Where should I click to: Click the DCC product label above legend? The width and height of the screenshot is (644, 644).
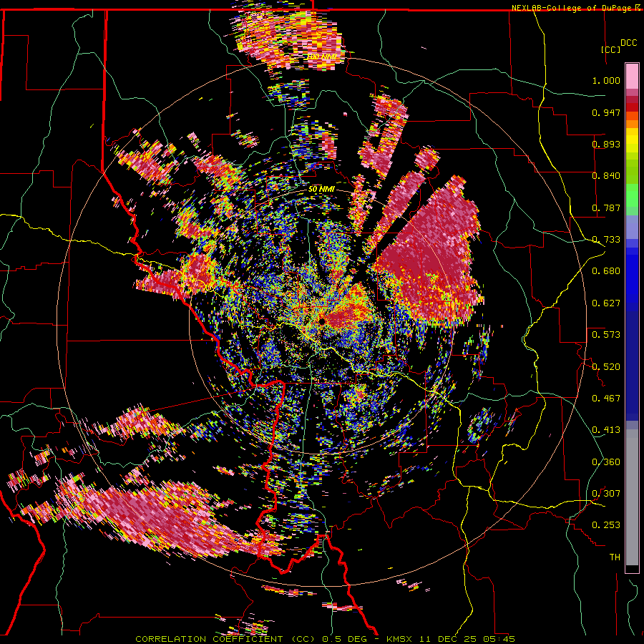tap(628, 43)
